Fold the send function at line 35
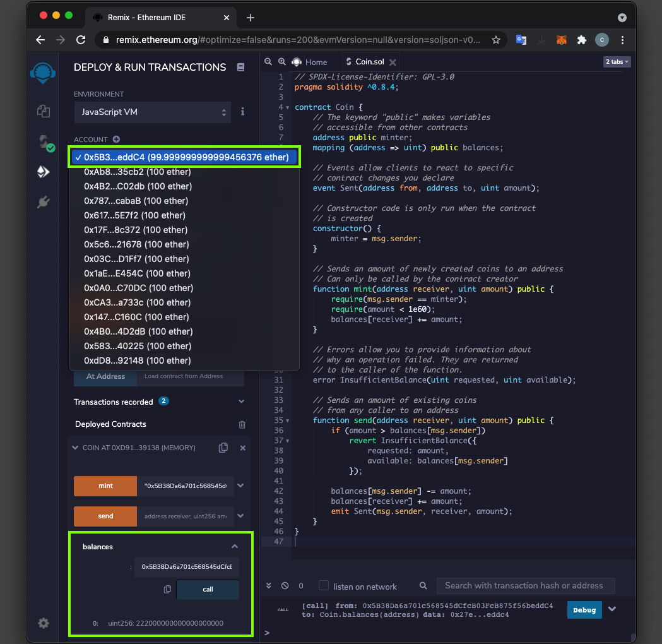Viewport: 662px width, 644px height. pos(288,420)
